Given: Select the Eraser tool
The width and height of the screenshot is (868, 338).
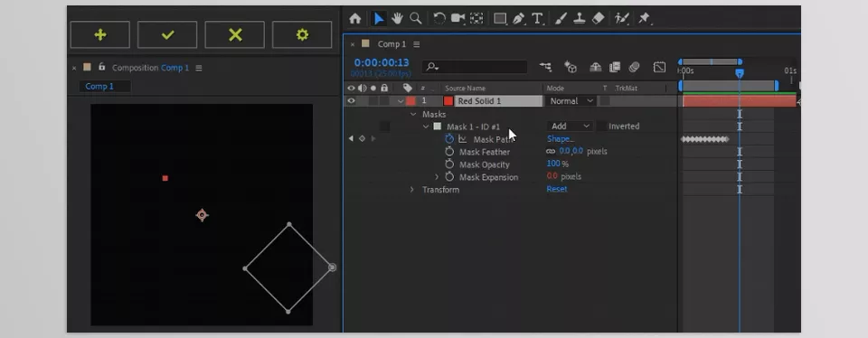Looking at the screenshot, I should 598,19.
